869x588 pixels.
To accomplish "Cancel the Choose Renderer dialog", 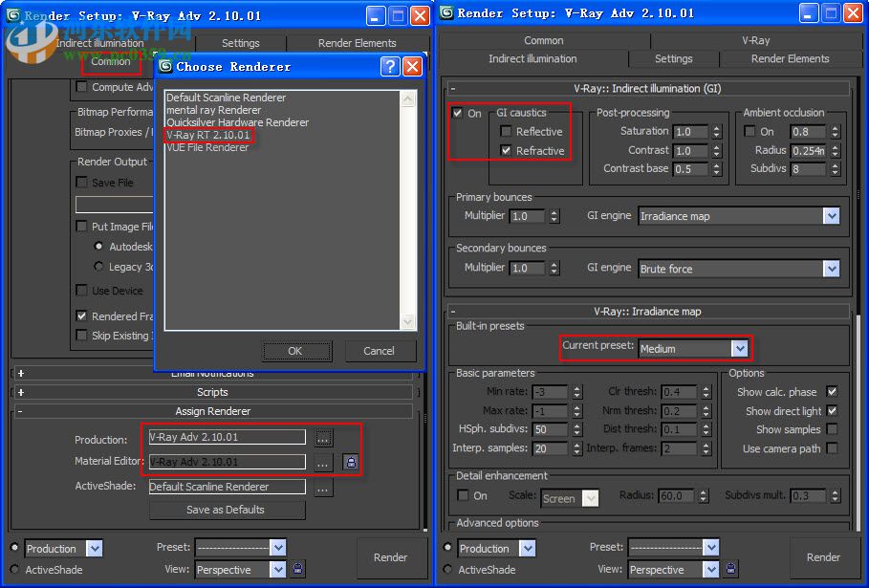I will (380, 351).
